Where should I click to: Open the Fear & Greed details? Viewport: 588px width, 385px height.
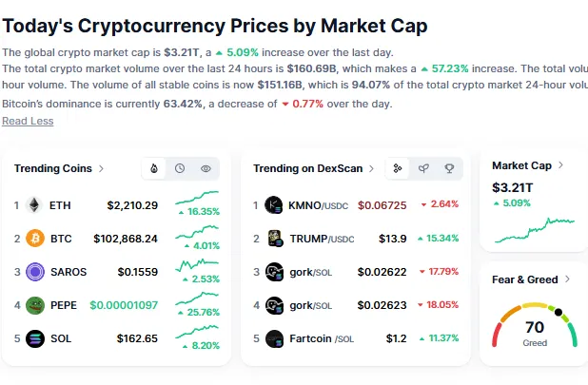point(567,279)
